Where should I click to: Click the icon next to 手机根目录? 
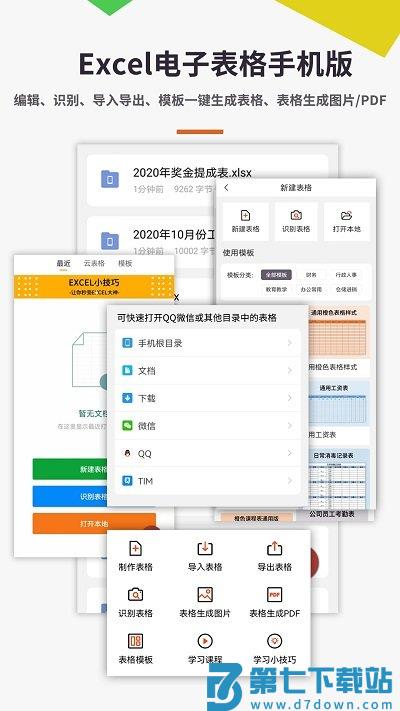(x=127, y=343)
